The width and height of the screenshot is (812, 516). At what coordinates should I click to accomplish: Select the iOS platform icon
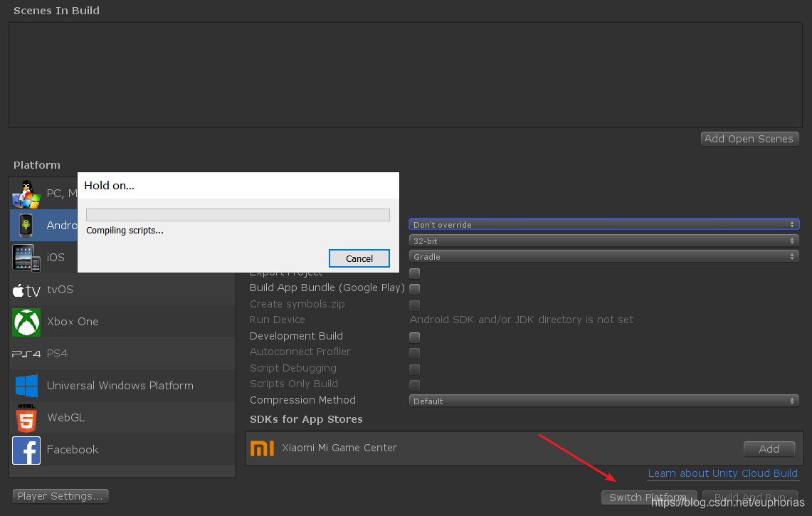coord(26,258)
